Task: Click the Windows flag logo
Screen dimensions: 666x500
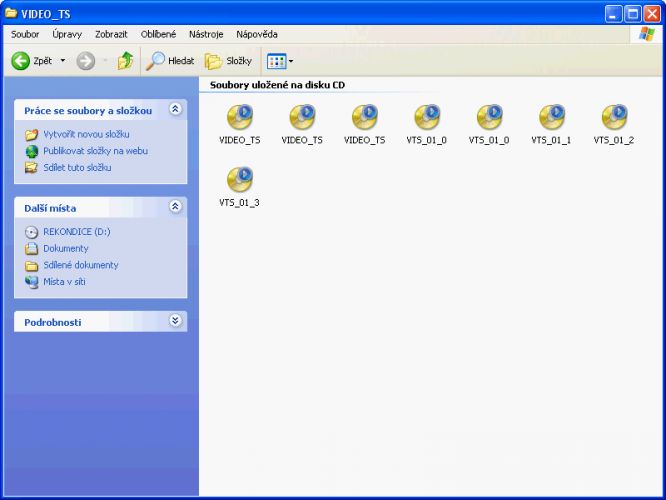Action: [x=646, y=34]
